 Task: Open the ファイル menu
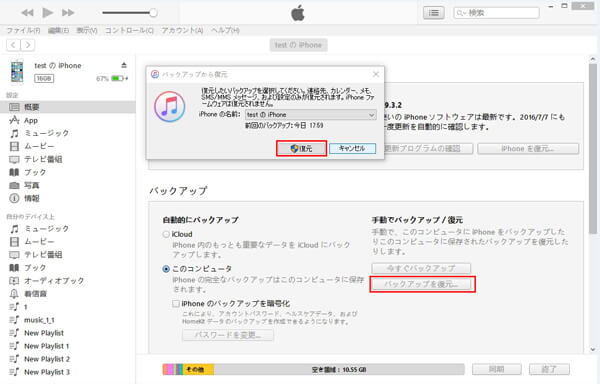pyautogui.click(x=23, y=30)
